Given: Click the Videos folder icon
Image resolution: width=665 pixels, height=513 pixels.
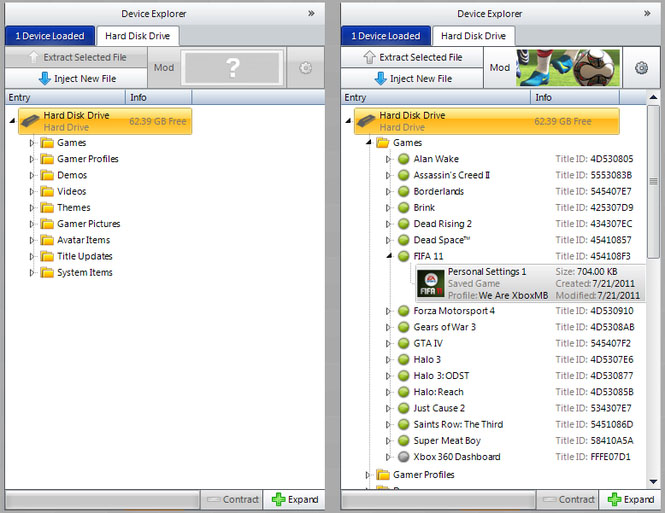Looking at the screenshot, I should [46, 191].
